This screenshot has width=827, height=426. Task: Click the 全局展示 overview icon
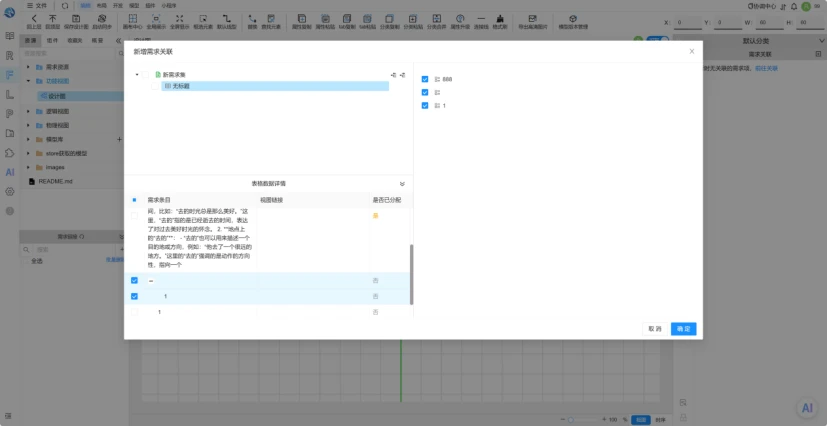156,18
